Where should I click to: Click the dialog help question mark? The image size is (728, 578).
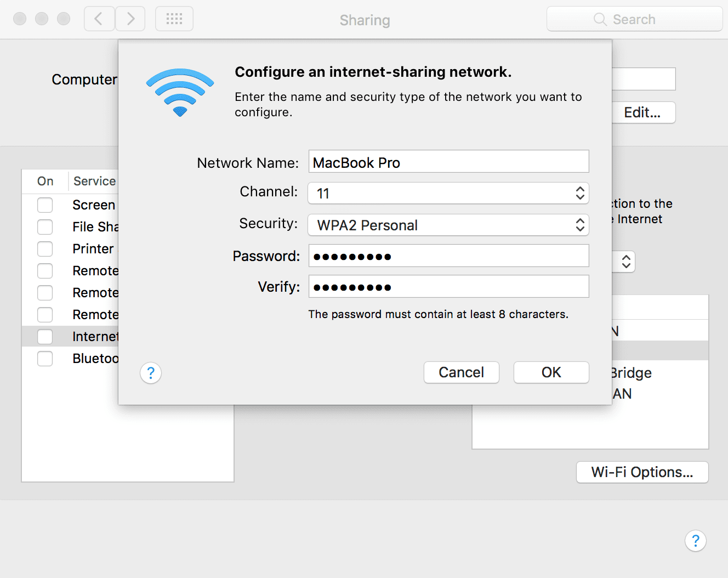click(x=151, y=373)
